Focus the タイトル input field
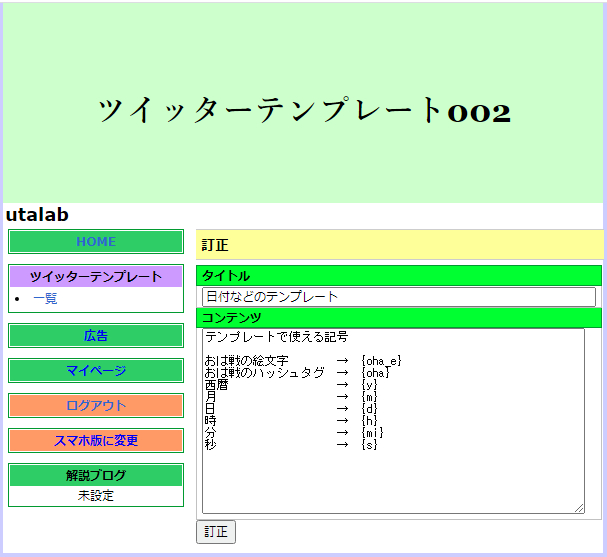Viewport: 607px width, 557px height. coord(399,297)
